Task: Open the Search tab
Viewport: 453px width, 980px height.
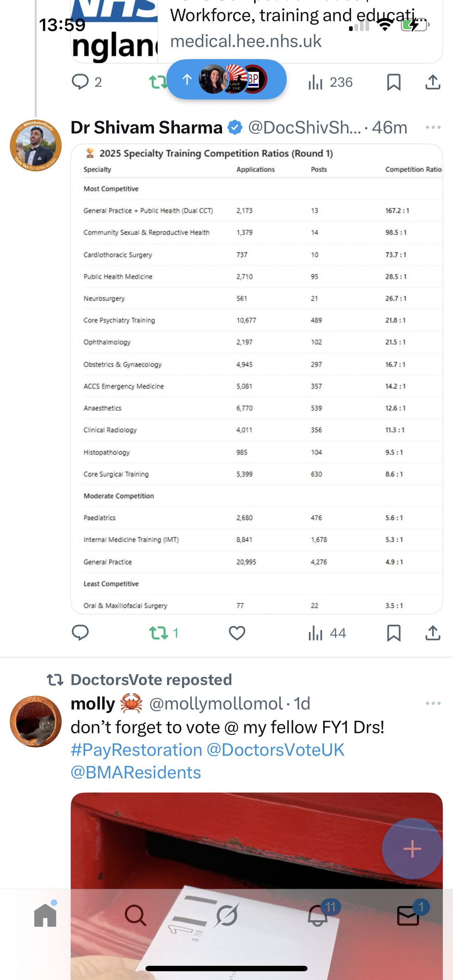Action: 136,915
